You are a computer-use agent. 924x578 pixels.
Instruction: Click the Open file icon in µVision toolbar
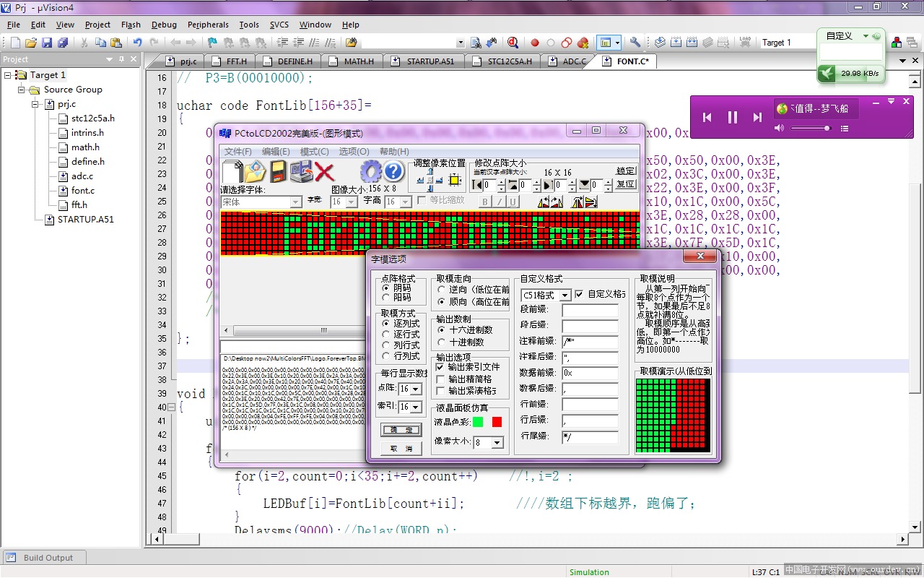click(x=31, y=43)
